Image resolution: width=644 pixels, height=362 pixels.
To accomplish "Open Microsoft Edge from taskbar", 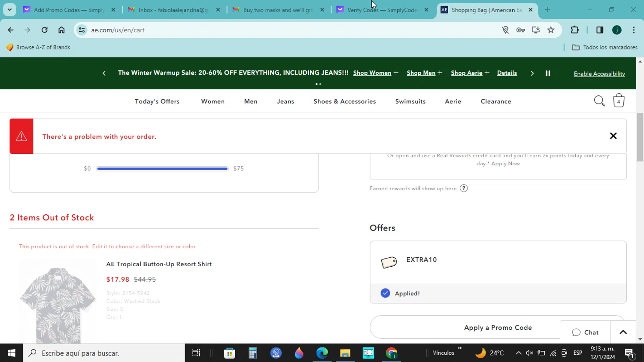I will [x=322, y=353].
